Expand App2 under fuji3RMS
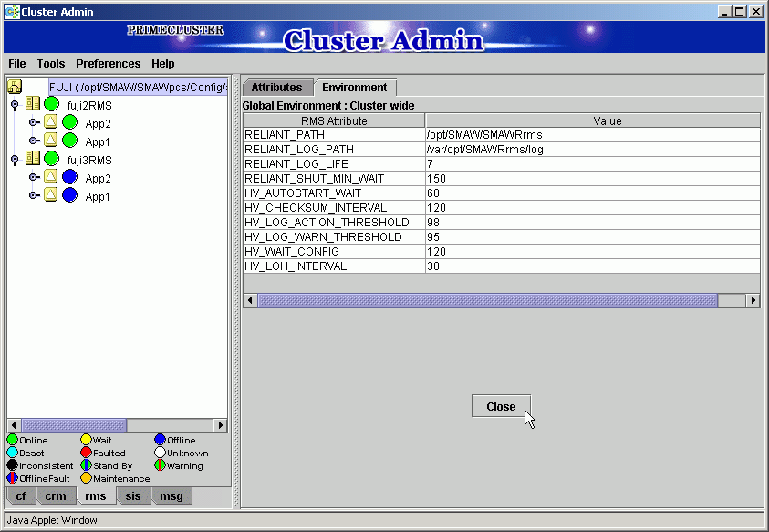The height and width of the screenshot is (532, 769). 34,177
